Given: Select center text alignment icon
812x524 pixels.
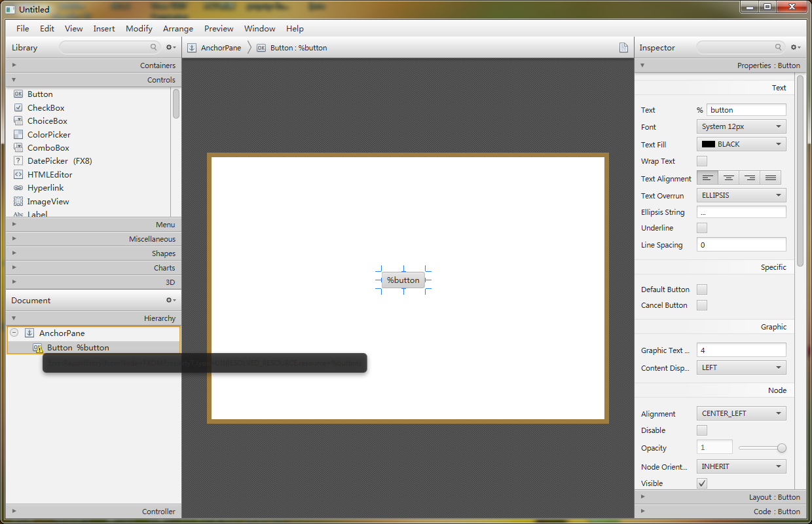Looking at the screenshot, I should click(728, 178).
